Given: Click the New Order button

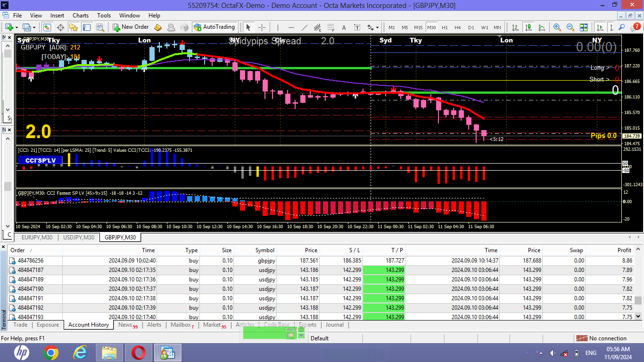Looking at the screenshot, I should pyautogui.click(x=131, y=27).
